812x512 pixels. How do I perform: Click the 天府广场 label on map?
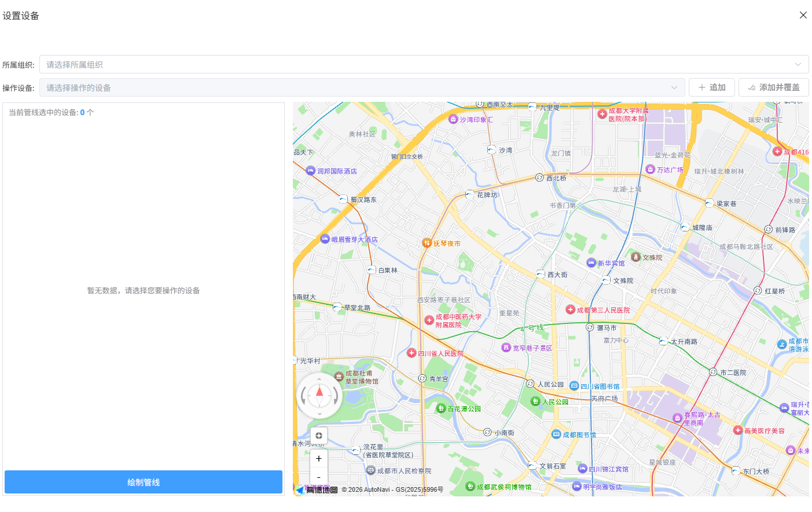click(x=604, y=399)
